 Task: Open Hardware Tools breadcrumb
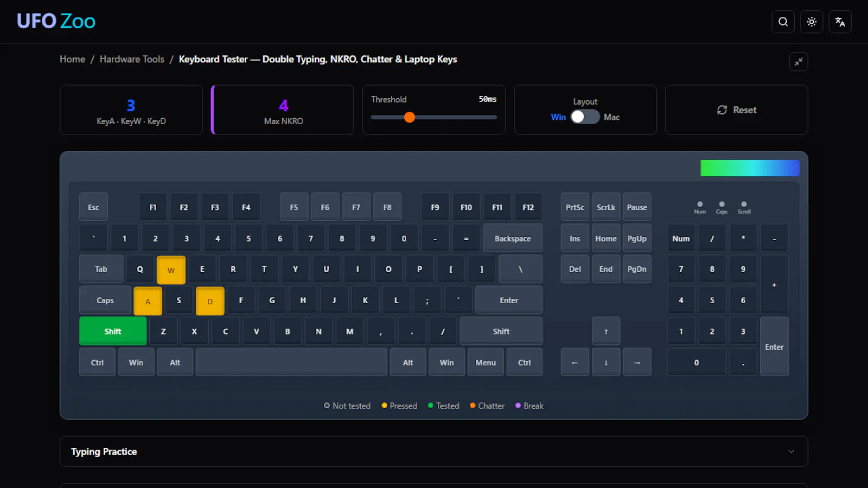(x=132, y=59)
